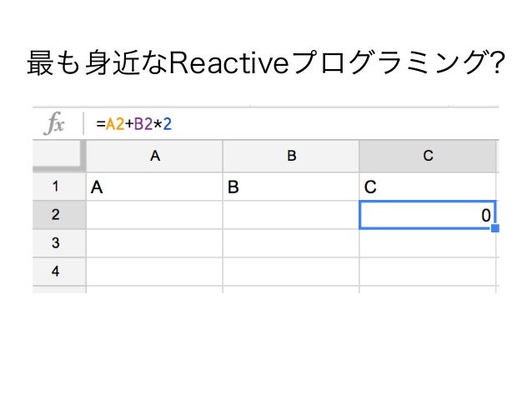Click empty cell A3
The image size is (532, 399).
tap(155, 243)
